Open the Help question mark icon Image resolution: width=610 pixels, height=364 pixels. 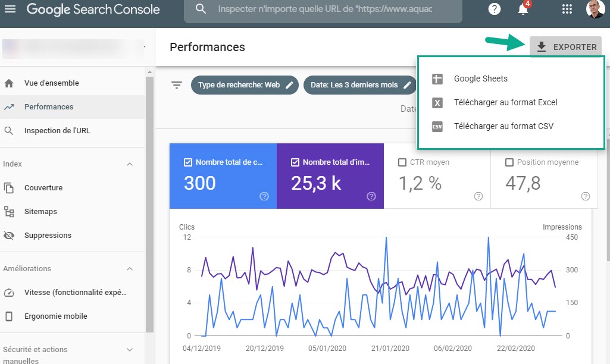[x=494, y=8]
